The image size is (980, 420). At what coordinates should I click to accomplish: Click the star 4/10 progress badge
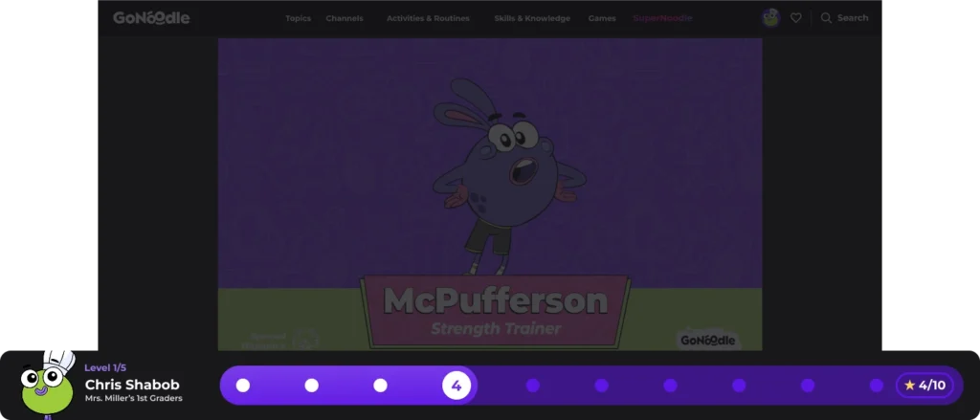tap(924, 386)
